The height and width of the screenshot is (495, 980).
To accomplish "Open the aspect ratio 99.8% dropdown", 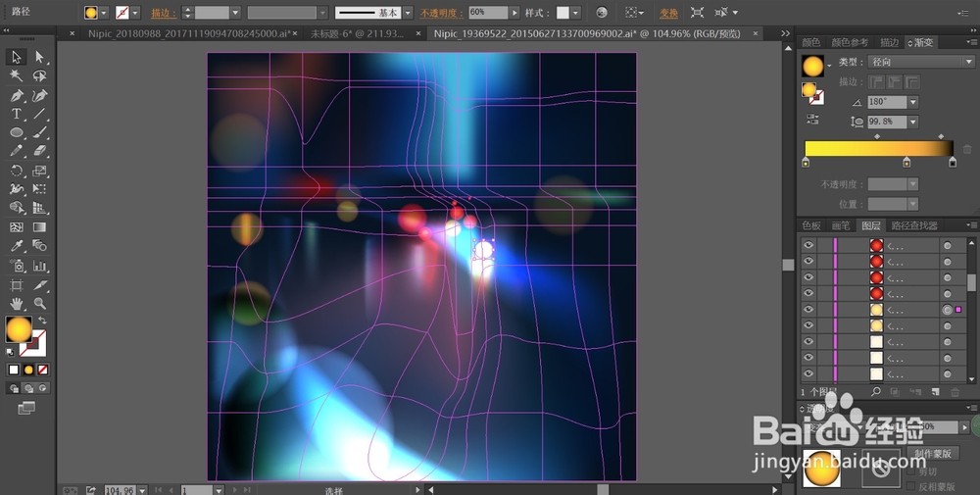I will 913,122.
